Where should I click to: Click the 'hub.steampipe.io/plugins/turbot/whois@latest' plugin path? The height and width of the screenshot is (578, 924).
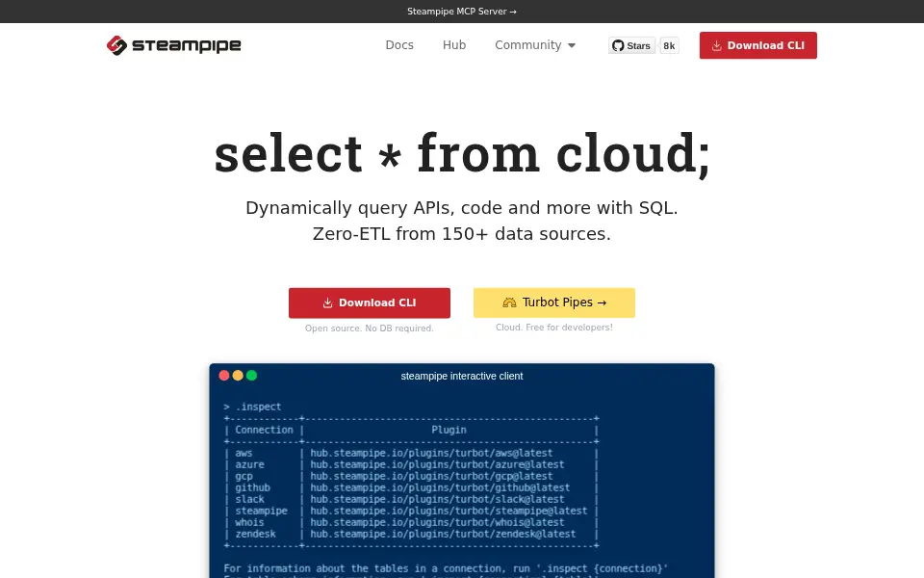tap(438, 522)
